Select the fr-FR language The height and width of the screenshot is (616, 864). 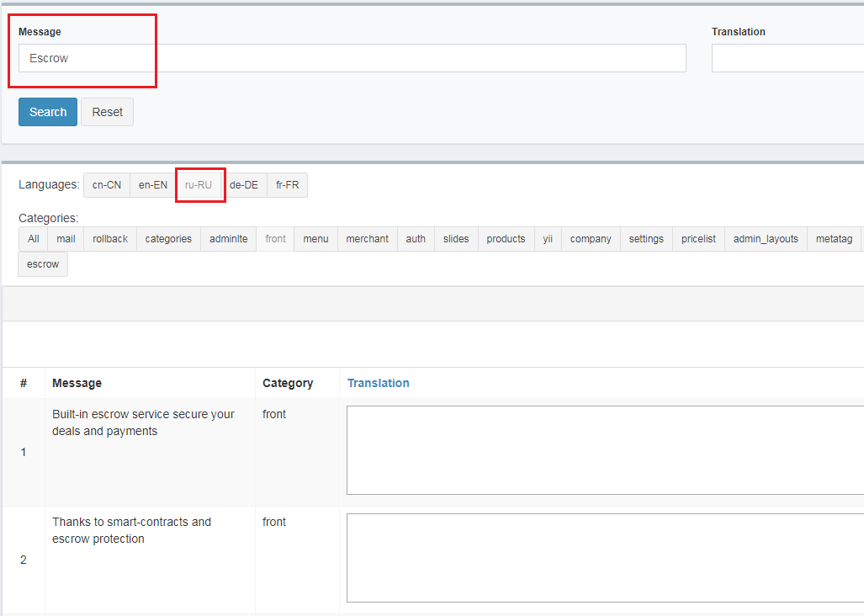pos(287,185)
